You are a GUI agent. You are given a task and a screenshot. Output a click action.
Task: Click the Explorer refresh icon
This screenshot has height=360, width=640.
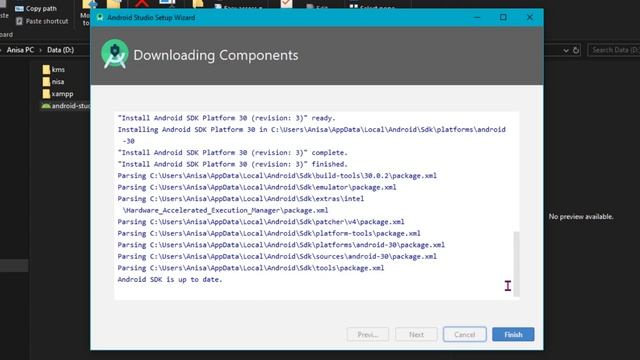(x=576, y=50)
